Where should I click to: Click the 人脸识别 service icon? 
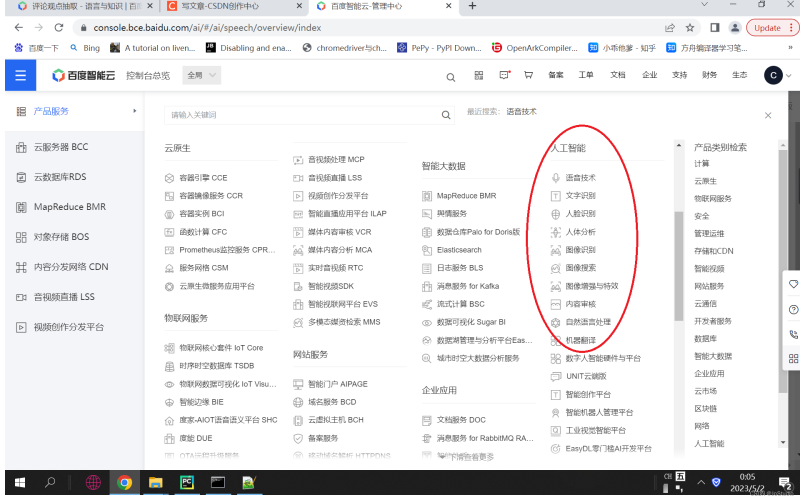(x=557, y=214)
